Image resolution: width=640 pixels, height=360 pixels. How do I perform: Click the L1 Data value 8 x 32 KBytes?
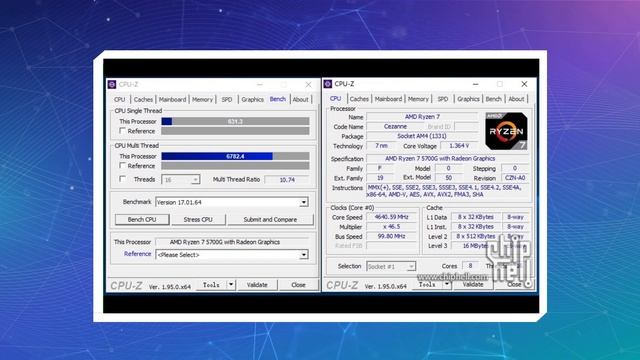pos(476,217)
